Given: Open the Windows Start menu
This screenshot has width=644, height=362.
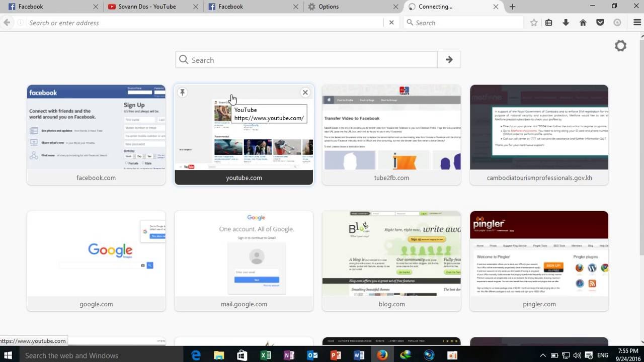Looking at the screenshot, I should (x=8, y=355).
